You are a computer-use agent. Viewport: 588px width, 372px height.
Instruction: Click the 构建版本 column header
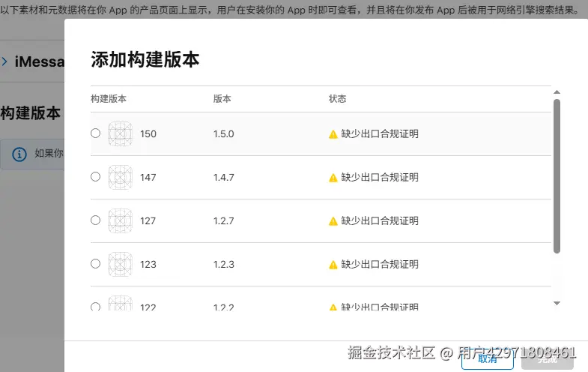[109, 99]
